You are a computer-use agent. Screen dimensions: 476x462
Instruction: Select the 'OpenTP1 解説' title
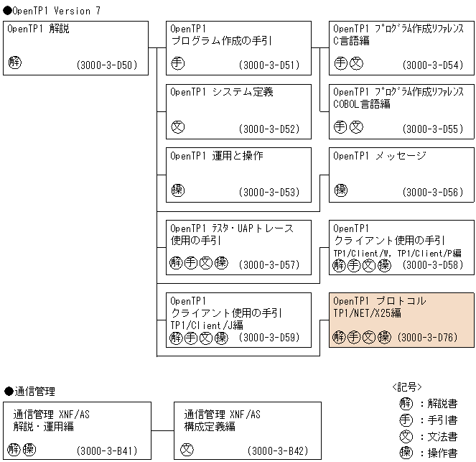point(38,29)
